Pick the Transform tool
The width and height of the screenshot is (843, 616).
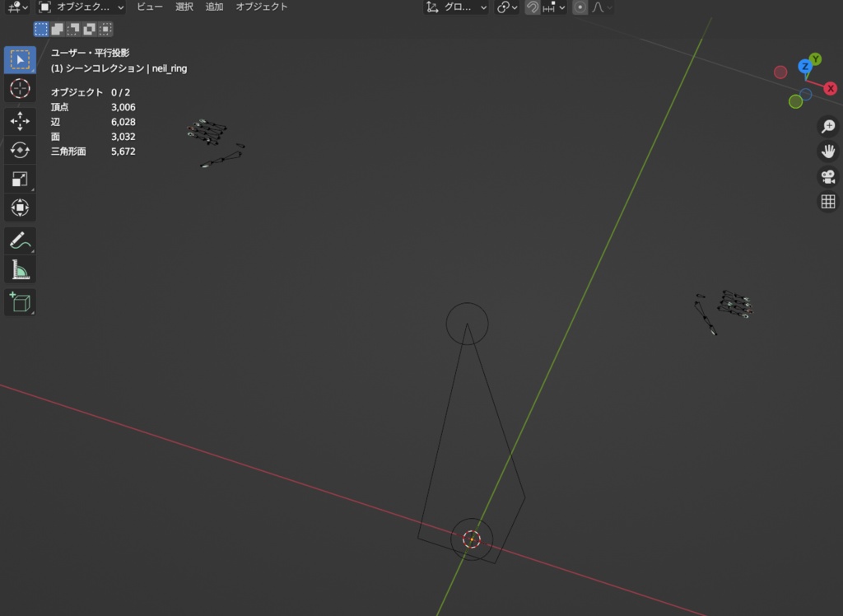(20, 208)
